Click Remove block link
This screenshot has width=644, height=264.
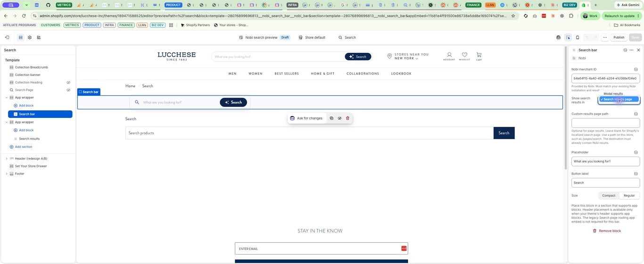point(607,231)
